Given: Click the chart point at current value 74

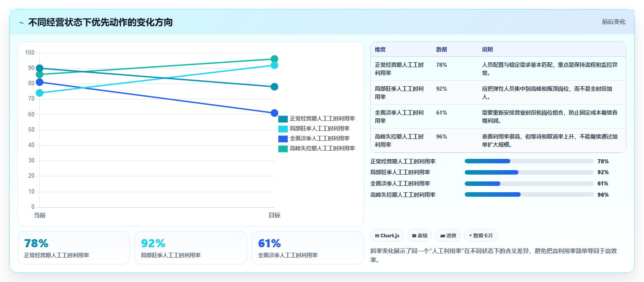Looking at the screenshot, I should pos(40,93).
